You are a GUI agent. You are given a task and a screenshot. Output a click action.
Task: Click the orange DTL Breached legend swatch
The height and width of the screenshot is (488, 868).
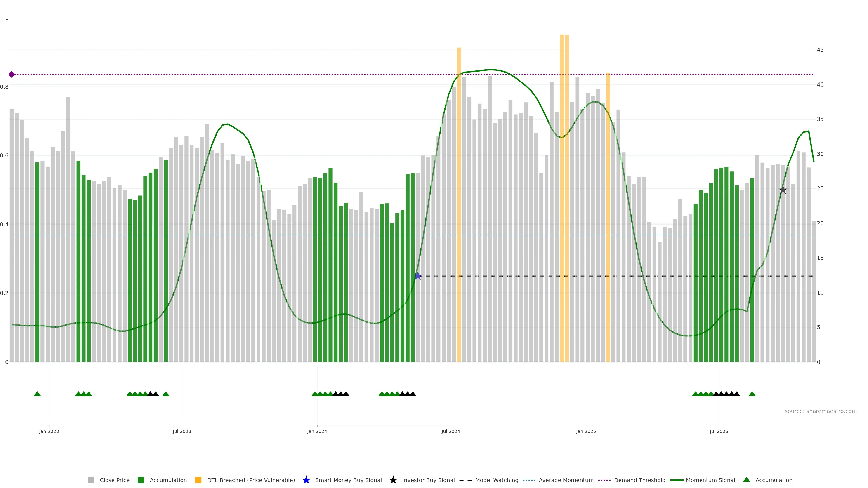198,480
